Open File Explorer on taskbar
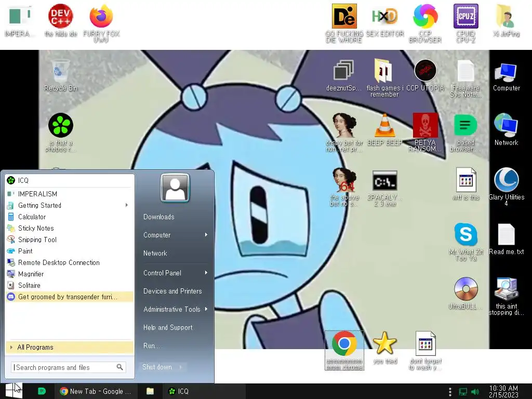This screenshot has height=399, width=532. [150, 391]
